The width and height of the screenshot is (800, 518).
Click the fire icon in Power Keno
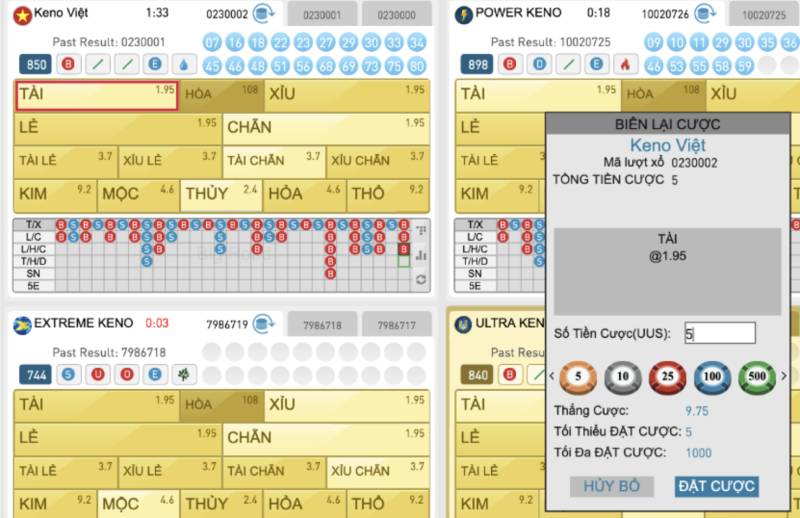pyautogui.click(x=624, y=64)
